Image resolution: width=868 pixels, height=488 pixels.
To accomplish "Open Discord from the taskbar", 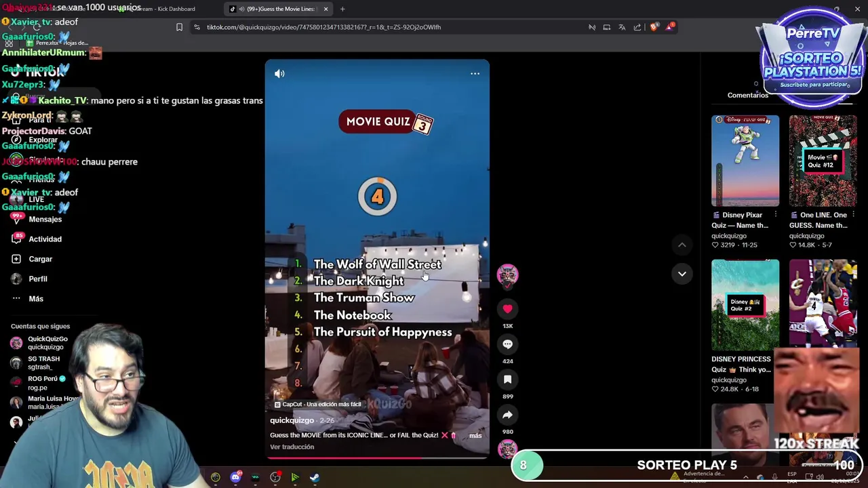I will point(235,477).
